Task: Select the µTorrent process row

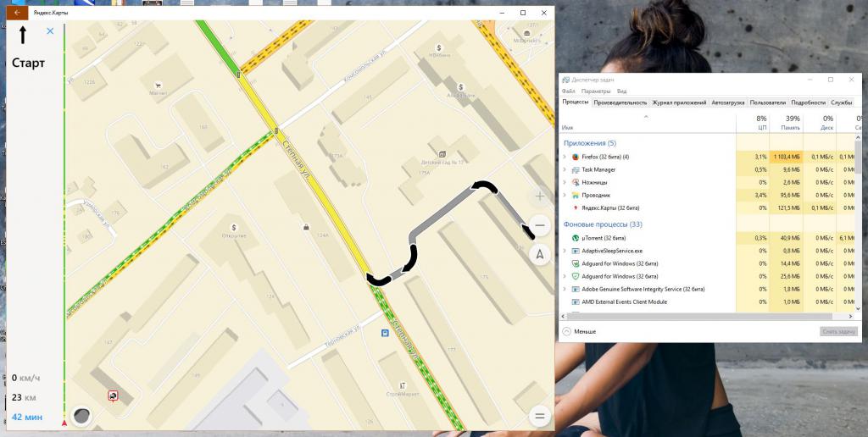Action: (x=603, y=238)
